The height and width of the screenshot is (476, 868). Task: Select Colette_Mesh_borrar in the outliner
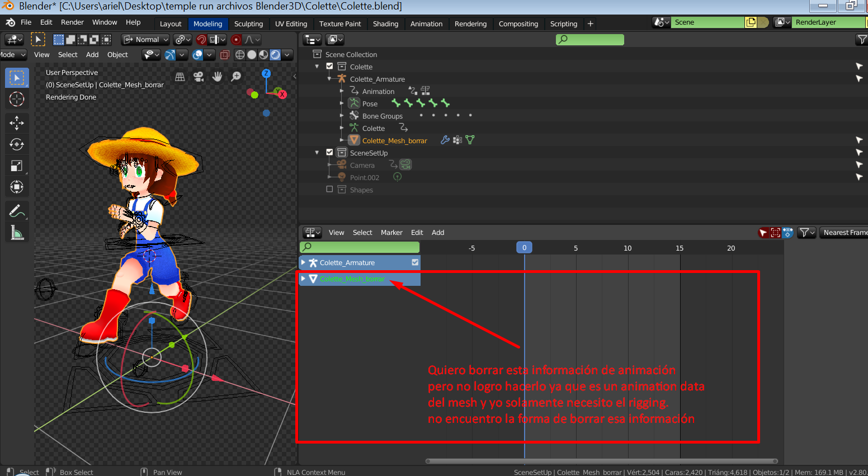(394, 140)
